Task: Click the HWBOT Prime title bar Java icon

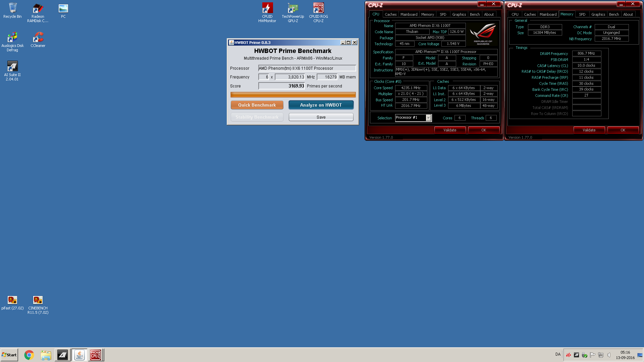Action: point(231,43)
